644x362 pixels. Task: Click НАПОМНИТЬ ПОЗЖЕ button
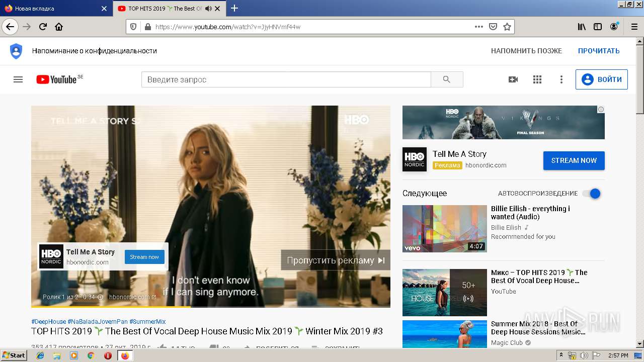pos(526,51)
